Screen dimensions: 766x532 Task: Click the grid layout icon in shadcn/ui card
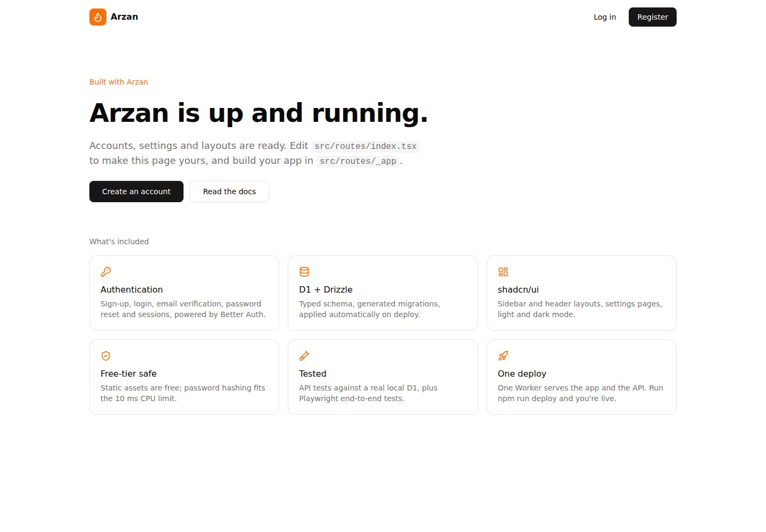[503, 272]
